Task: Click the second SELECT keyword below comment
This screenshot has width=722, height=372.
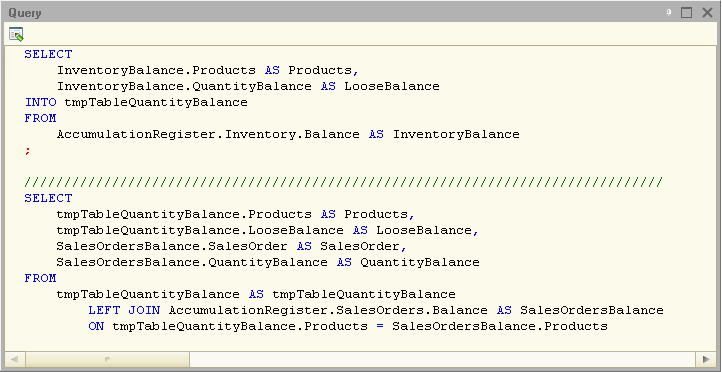Action: 48,198
